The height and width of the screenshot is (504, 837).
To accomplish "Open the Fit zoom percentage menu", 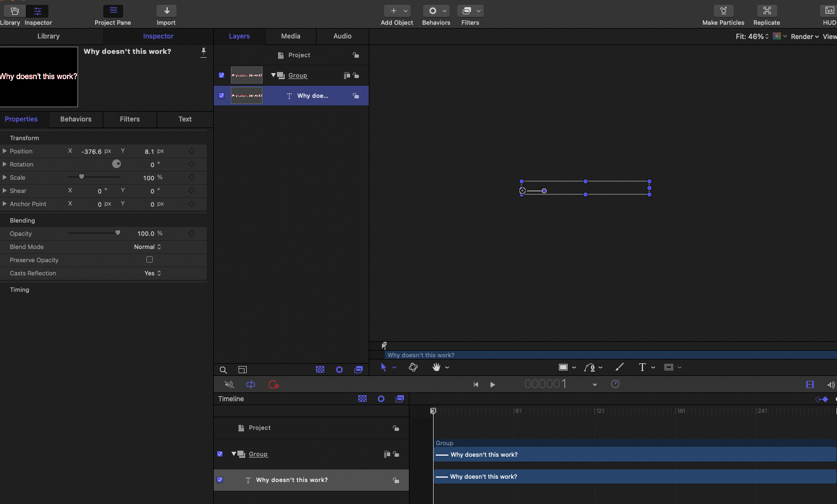I will click(x=752, y=36).
